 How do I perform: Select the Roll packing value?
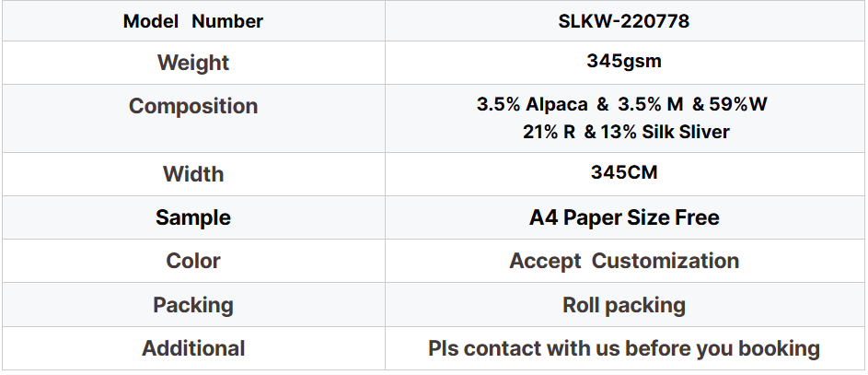click(624, 305)
